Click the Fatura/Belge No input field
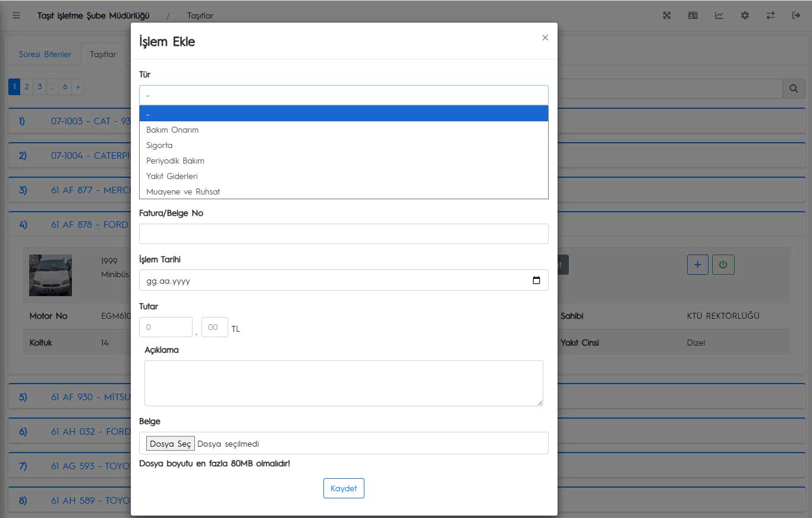This screenshot has height=518, width=812. pyautogui.click(x=344, y=234)
